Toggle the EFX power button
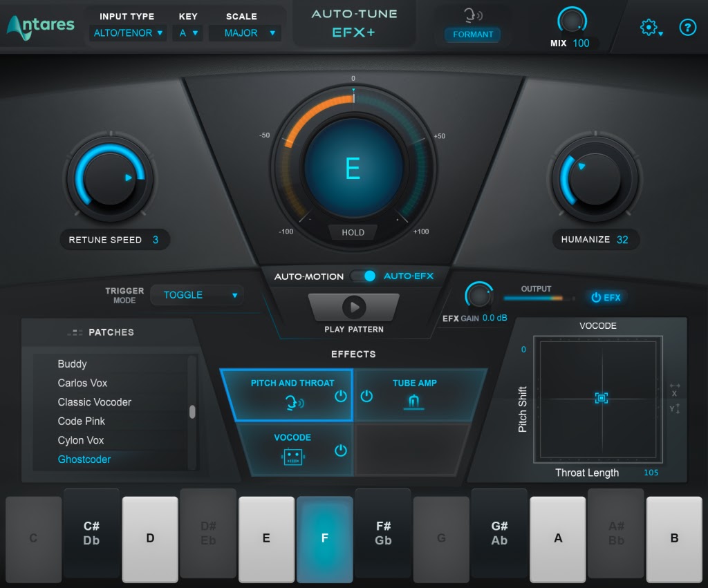Image resolution: width=708 pixels, height=588 pixels. pos(606,297)
